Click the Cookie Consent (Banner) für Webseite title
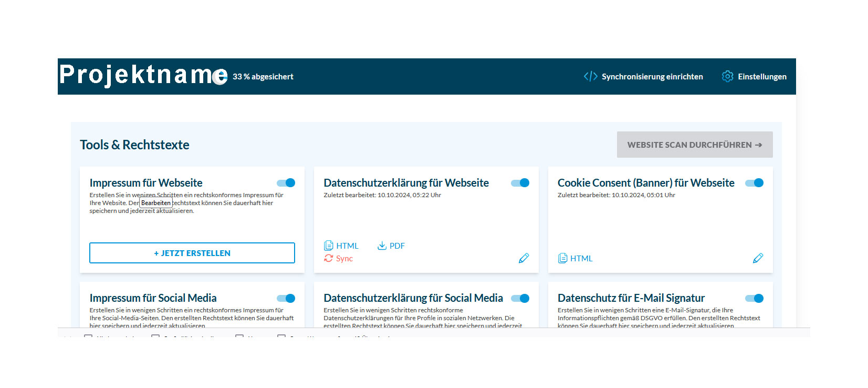 pyautogui.click(x=646, y=183)
